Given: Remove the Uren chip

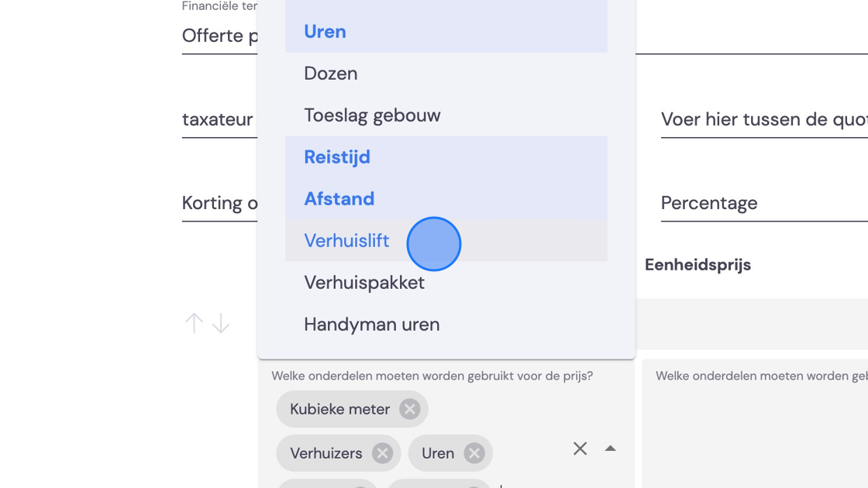Looking at the screenshot, I should click(474, 453).
